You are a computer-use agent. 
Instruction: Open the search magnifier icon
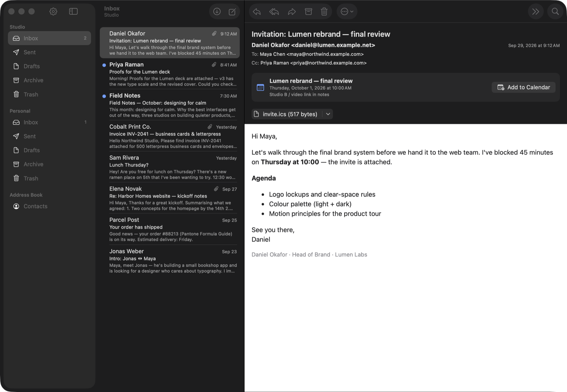[x=555, y=12]
